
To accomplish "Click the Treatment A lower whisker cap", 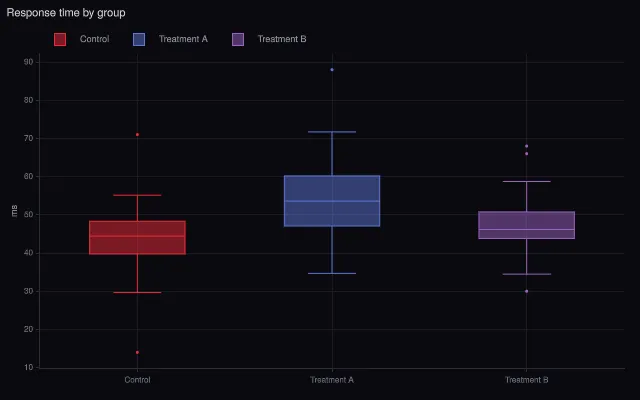I will (332, 273).
